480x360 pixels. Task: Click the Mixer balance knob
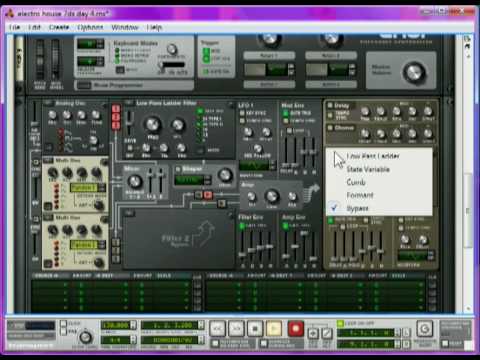point(135,182)
